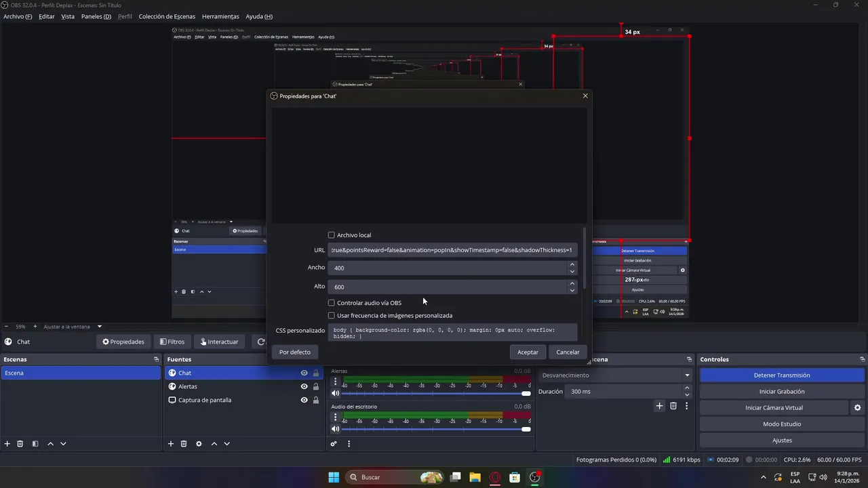Increase the transition Duración value
Viewport: 868px width, 488px height.
coord(687,388)
